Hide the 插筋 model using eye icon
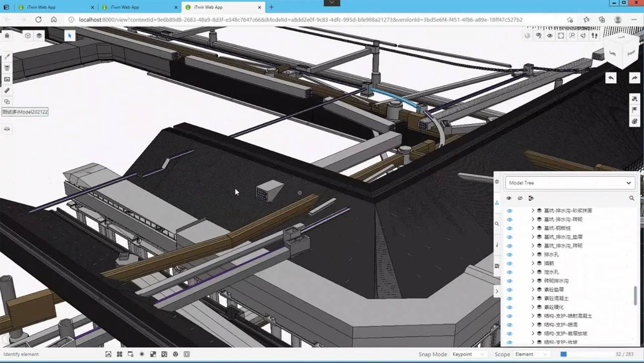This screenshot has height=363, width=644. click(509, 263)
